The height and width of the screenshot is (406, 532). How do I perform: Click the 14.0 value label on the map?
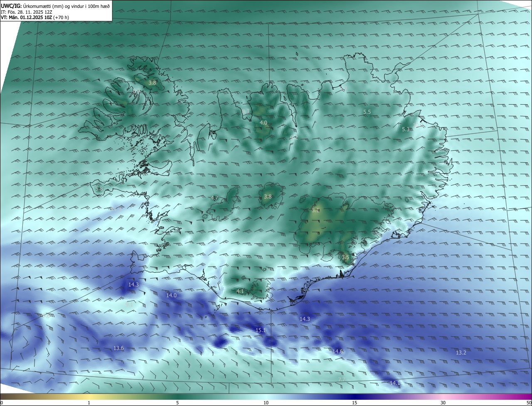(x=171, y=296)
